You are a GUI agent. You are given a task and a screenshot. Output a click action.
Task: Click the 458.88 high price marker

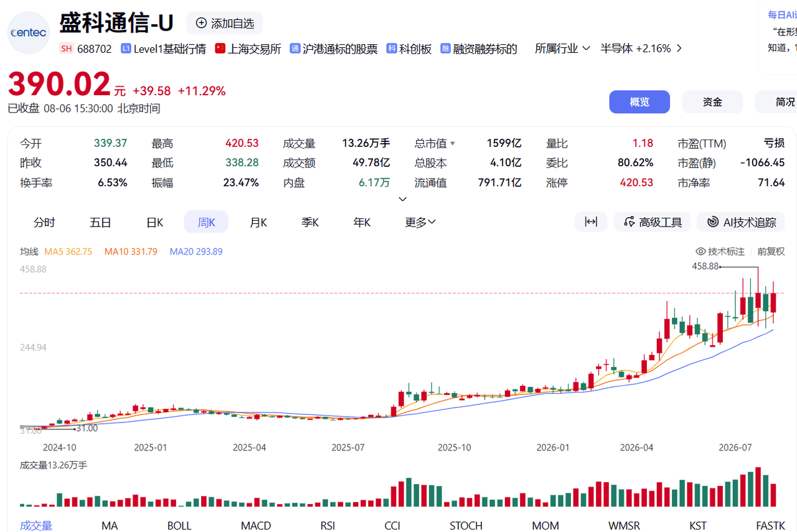coord(705,266)
